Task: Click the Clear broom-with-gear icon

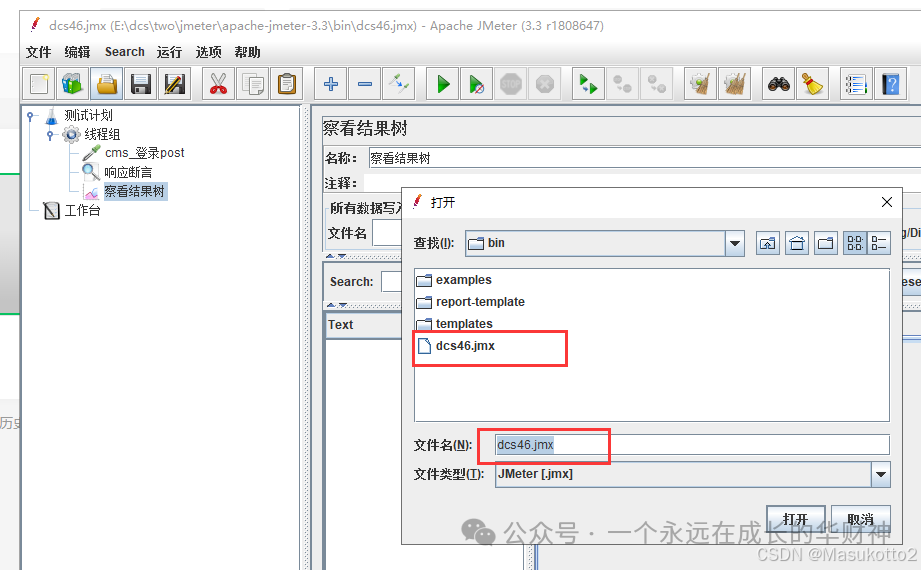Action: click(x=701, y=84)
